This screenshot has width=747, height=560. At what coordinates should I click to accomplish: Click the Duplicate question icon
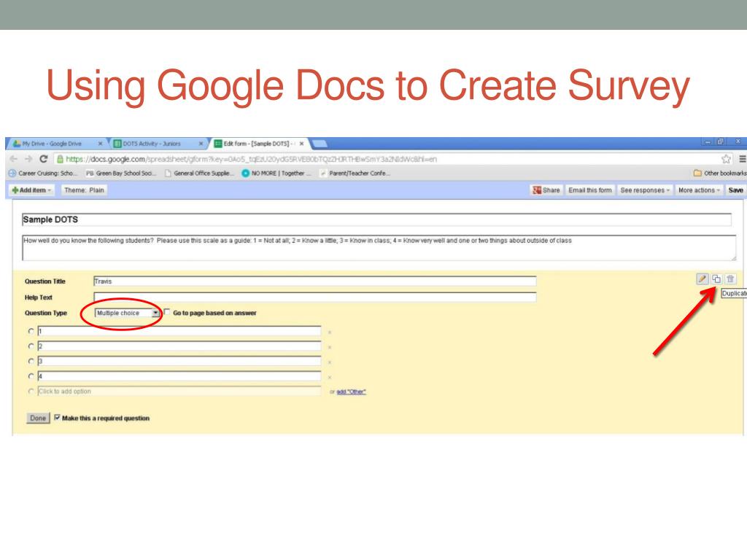click(x=716, y=279)
